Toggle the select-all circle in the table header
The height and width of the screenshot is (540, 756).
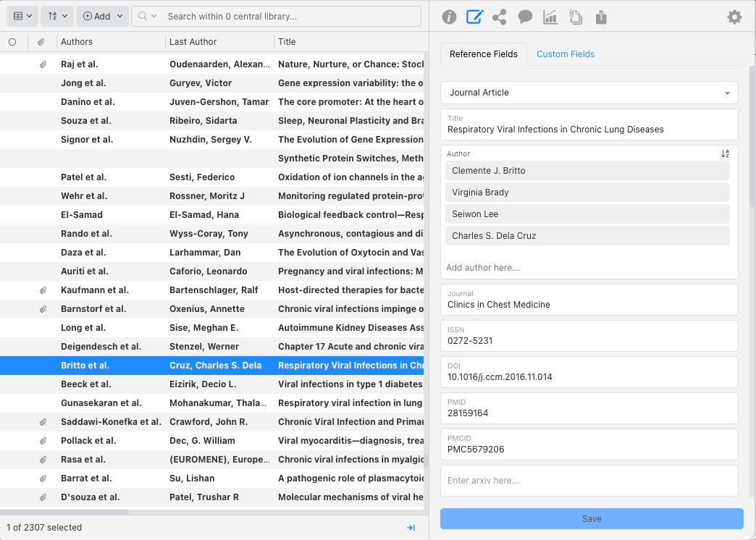coord(12,42)
